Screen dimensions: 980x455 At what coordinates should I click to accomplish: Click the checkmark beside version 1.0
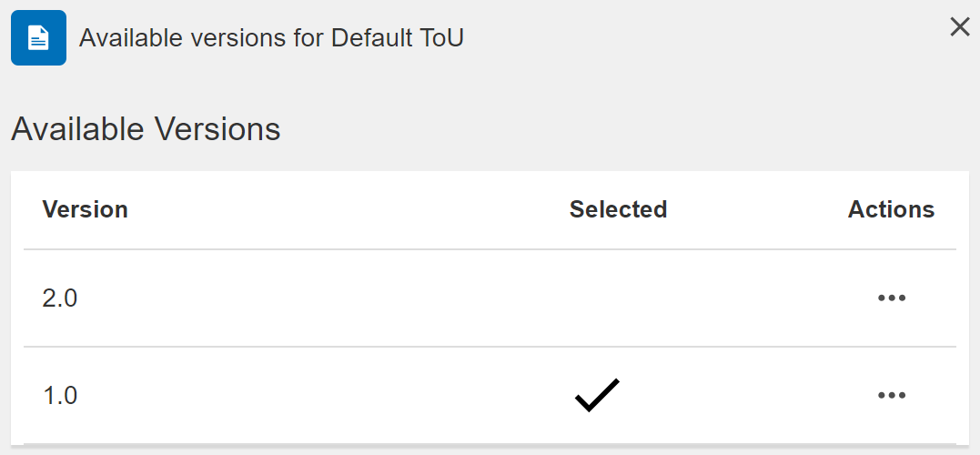tap(598, 395)
